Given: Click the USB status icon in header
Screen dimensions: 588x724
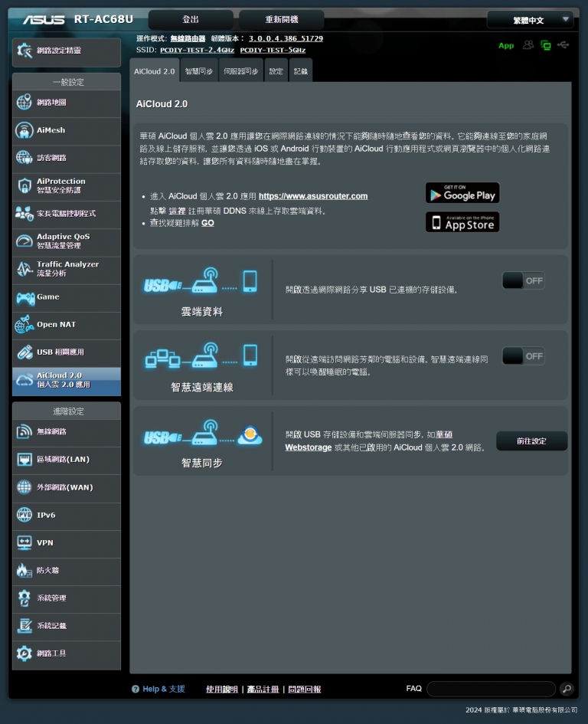Looking at the screenshot, I should point(563,44).
